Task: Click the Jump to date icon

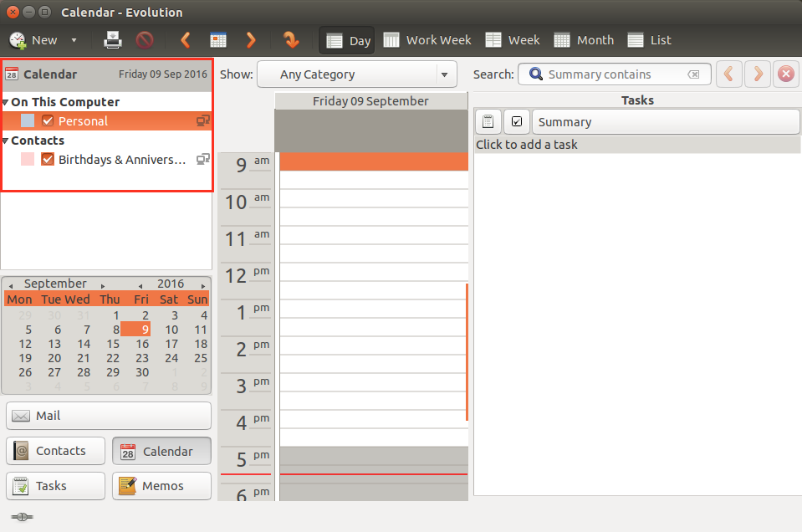Action: click(290, 39)
